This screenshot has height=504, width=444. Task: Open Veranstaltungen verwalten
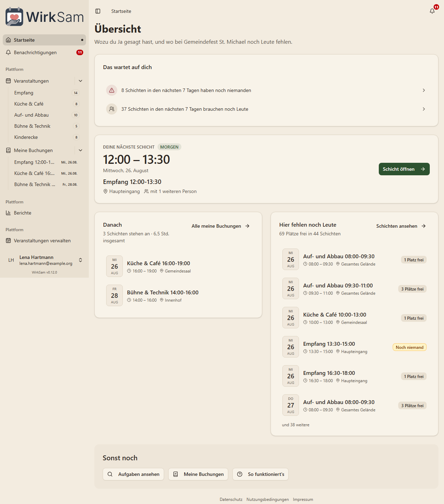click(44, 241)
